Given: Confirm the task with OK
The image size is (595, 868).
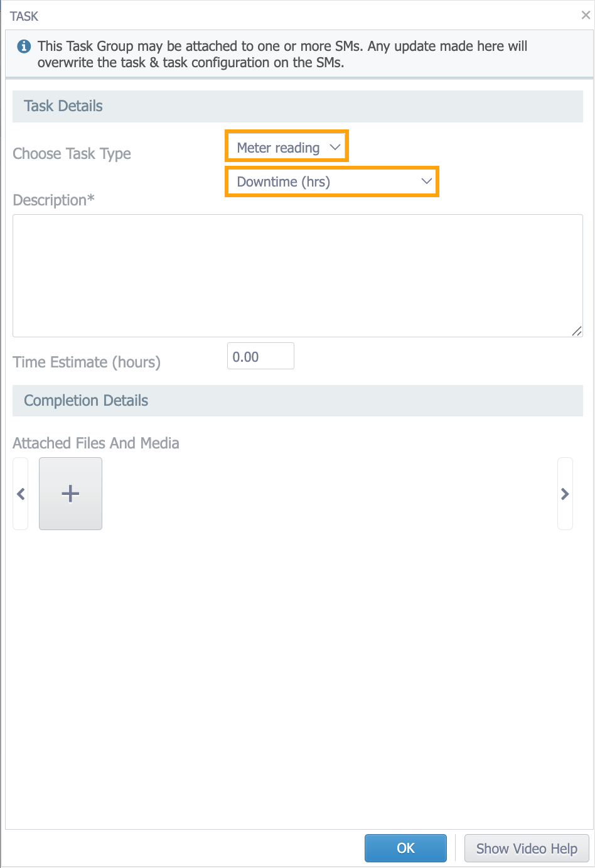Looking at the screenshot, I should click(x=405, y=849).
